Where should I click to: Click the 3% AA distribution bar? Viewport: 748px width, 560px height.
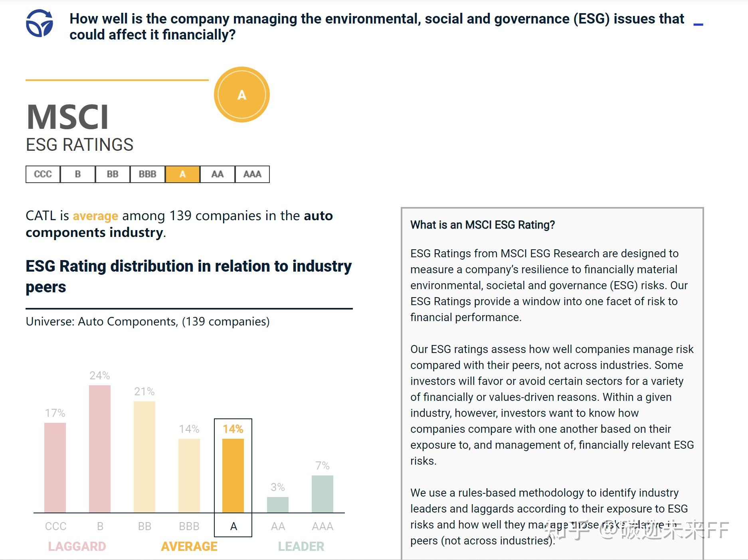click(278, 505)
